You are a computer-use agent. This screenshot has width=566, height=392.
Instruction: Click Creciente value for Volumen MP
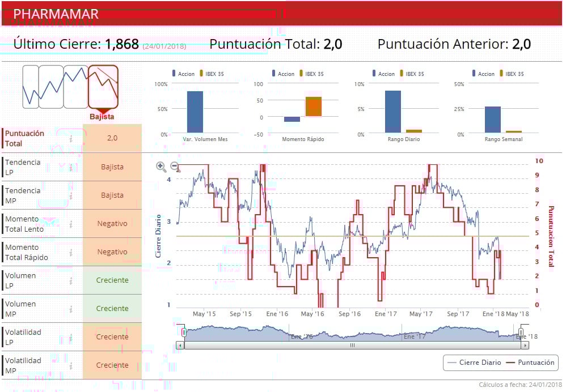click(112, 309)
